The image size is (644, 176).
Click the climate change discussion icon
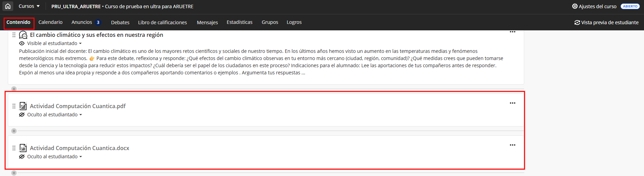(x=23, y=35)
